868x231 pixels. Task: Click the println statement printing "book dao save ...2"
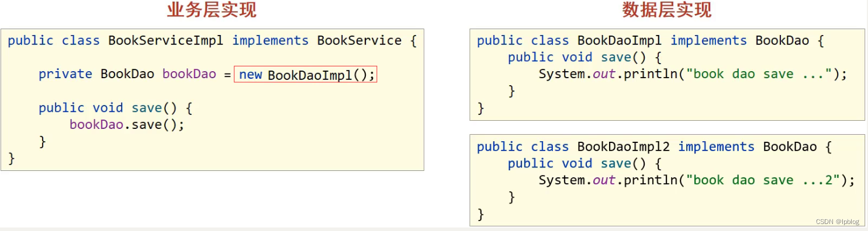[x=697, y=180]
